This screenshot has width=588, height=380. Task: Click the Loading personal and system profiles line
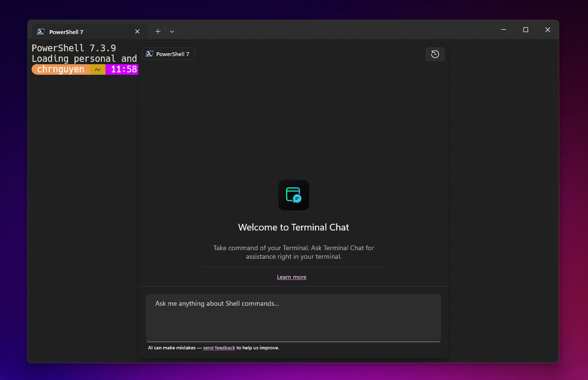pos(84,58)
